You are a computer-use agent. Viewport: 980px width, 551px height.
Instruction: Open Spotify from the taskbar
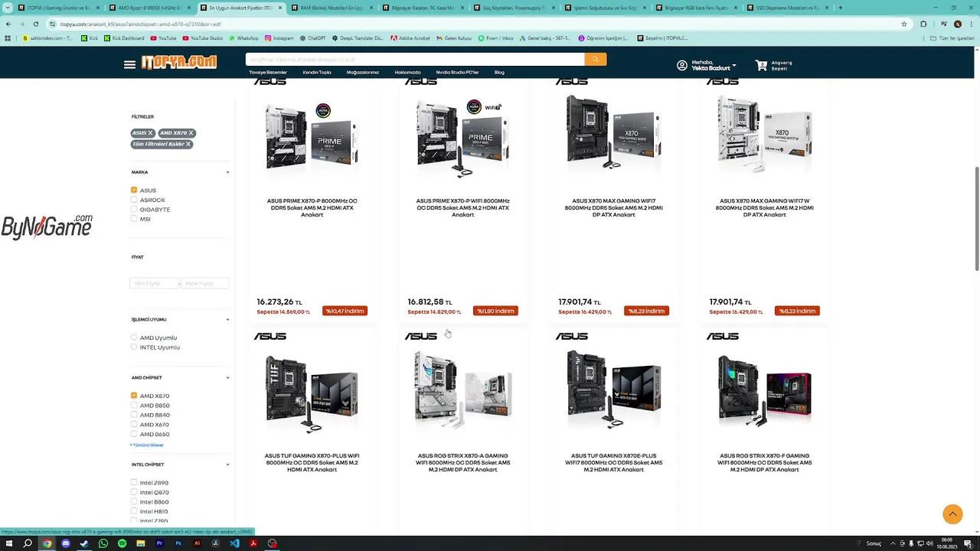click(122, 543)
